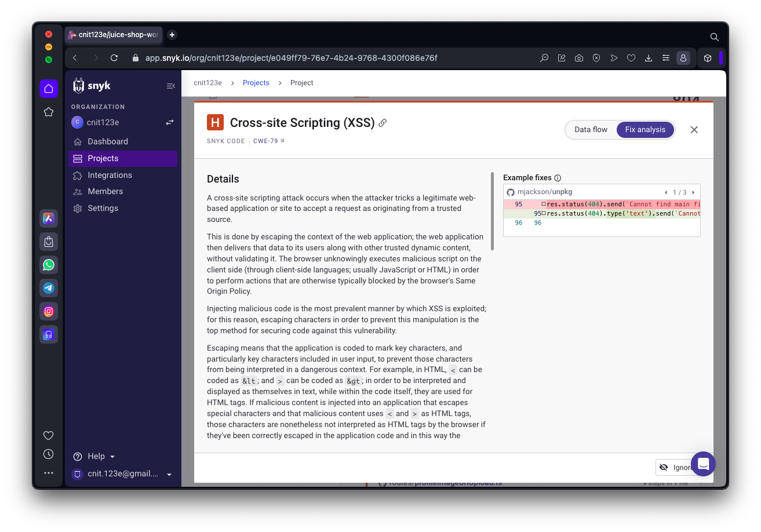Viewport: 761px width, 532px height.
Task: Select the cnit123e/juice-shop browser tab
Action: 114,35
